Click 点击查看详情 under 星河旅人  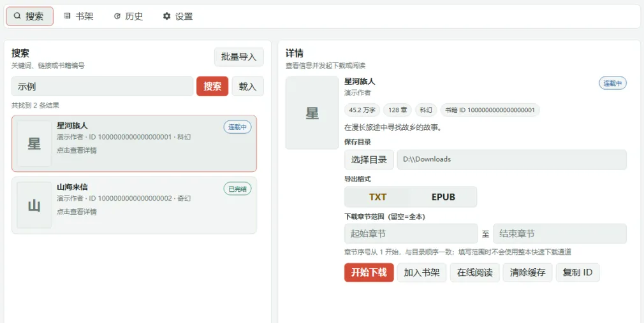point(77,150)
